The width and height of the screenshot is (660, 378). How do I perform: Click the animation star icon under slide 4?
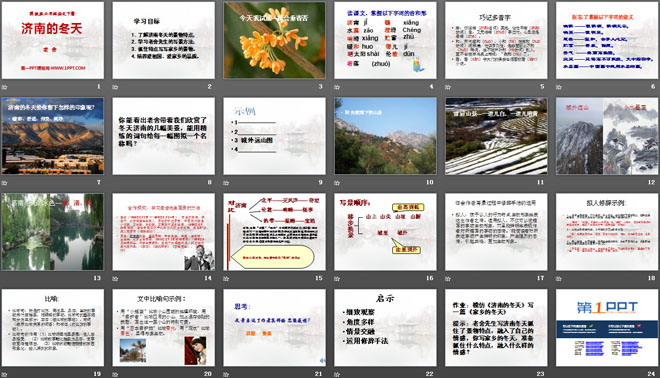[337, 87]
